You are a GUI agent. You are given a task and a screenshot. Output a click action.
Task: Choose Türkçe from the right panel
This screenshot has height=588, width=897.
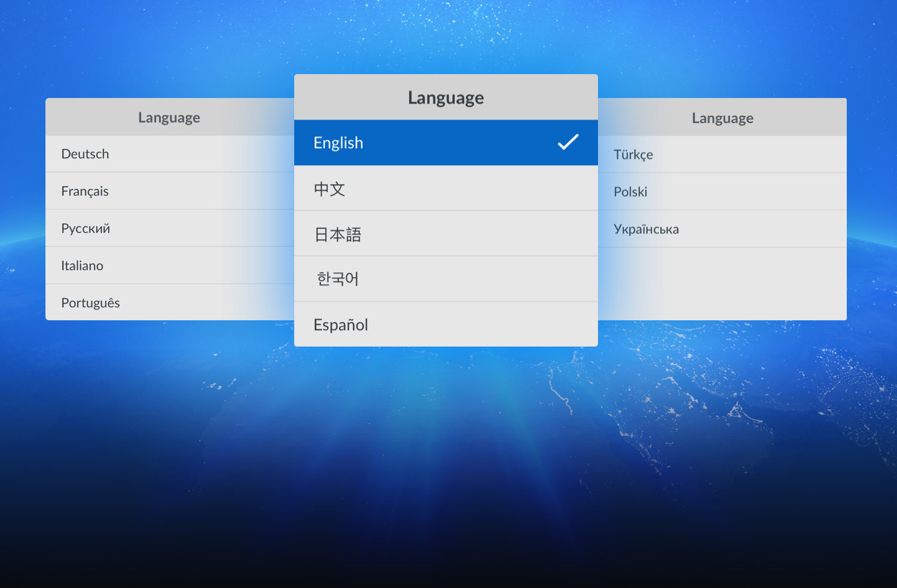click(x=633, y=155)
